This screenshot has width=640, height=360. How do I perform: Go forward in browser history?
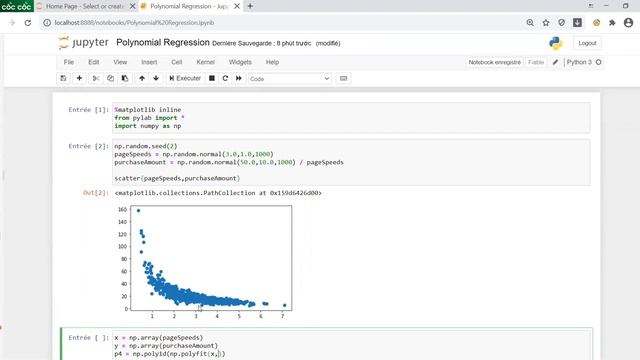pos(12,23)
